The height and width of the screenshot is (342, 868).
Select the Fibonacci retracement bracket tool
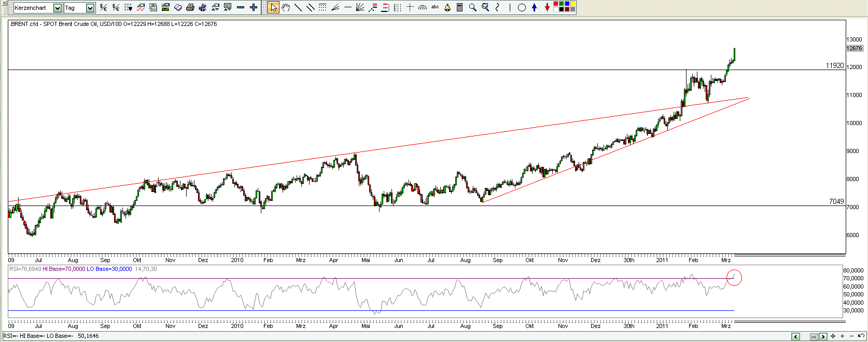point(385,7)
